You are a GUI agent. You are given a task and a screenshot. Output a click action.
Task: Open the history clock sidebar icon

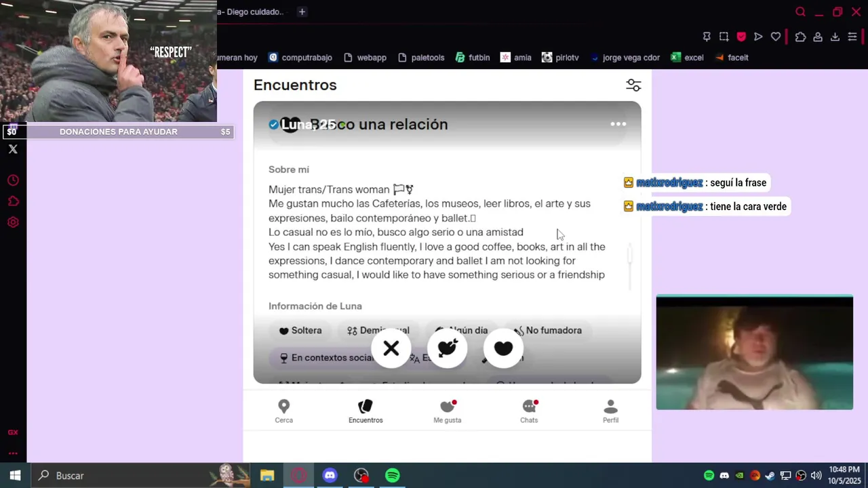[x=13, y=180]
